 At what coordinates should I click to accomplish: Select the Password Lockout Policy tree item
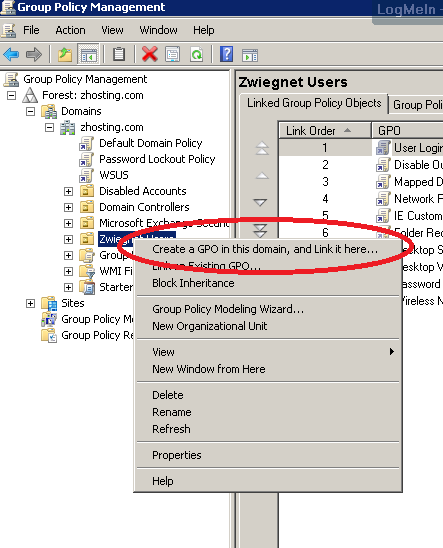157,159
